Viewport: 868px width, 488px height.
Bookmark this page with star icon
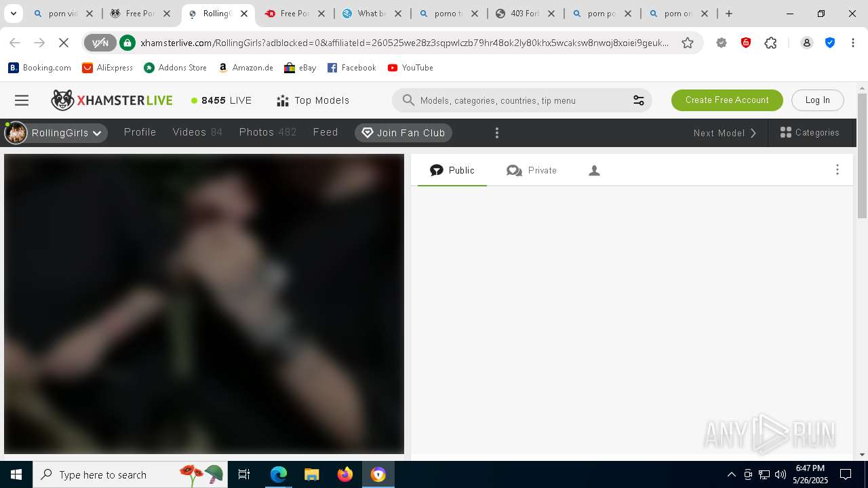point(688,43)
